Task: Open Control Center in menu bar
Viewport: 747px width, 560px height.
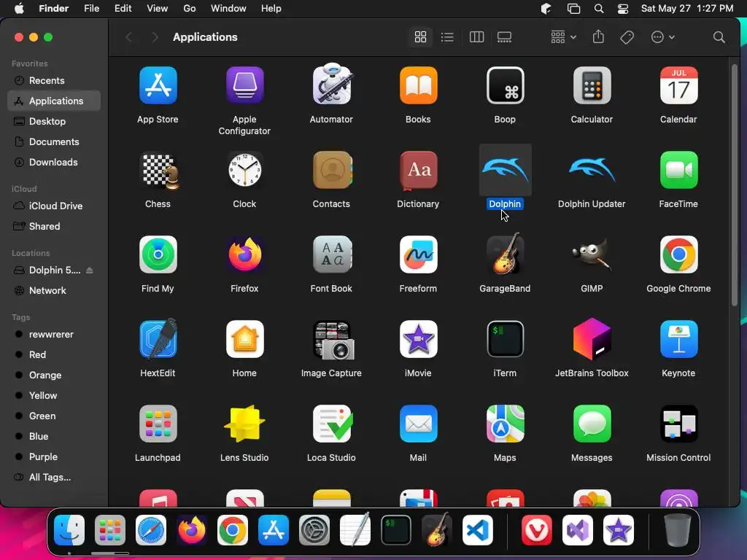Action: pyautogui.click(x=623, y=9)
